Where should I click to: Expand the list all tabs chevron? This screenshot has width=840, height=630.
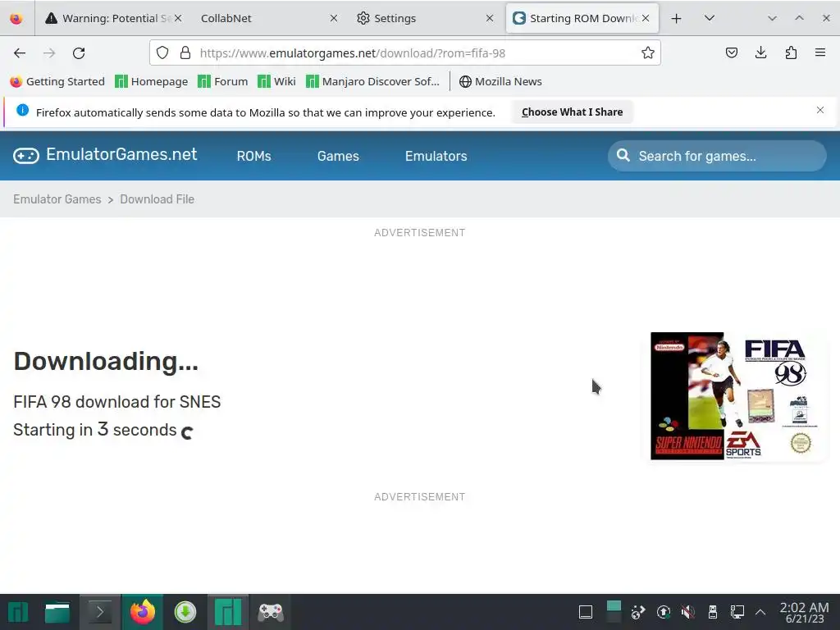pos(710,18)
